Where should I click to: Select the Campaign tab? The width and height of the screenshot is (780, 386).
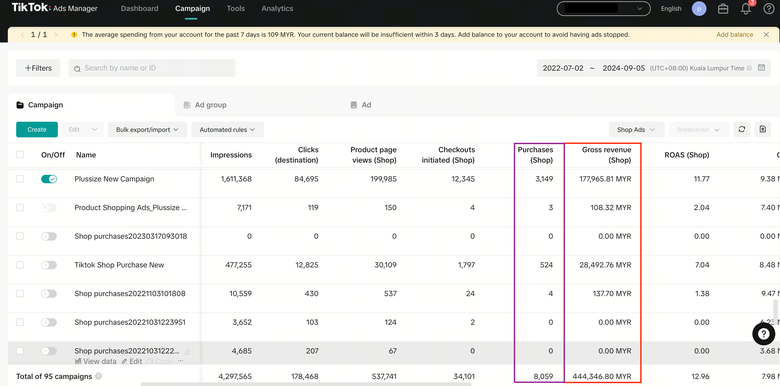click(91, 105)
